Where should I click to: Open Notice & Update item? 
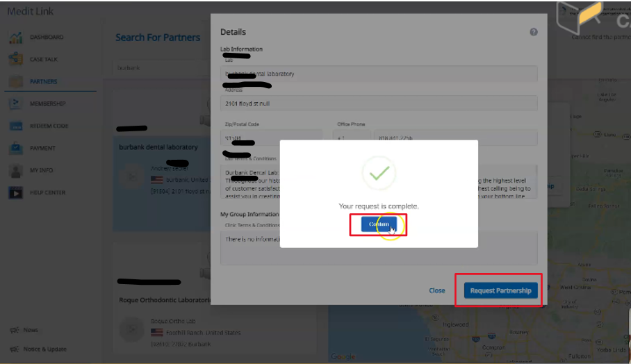coord(38,349)
